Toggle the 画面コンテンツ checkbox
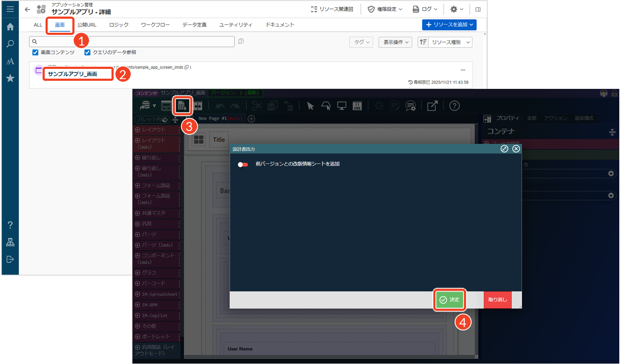Screen dimensions: 621x364 35,52
